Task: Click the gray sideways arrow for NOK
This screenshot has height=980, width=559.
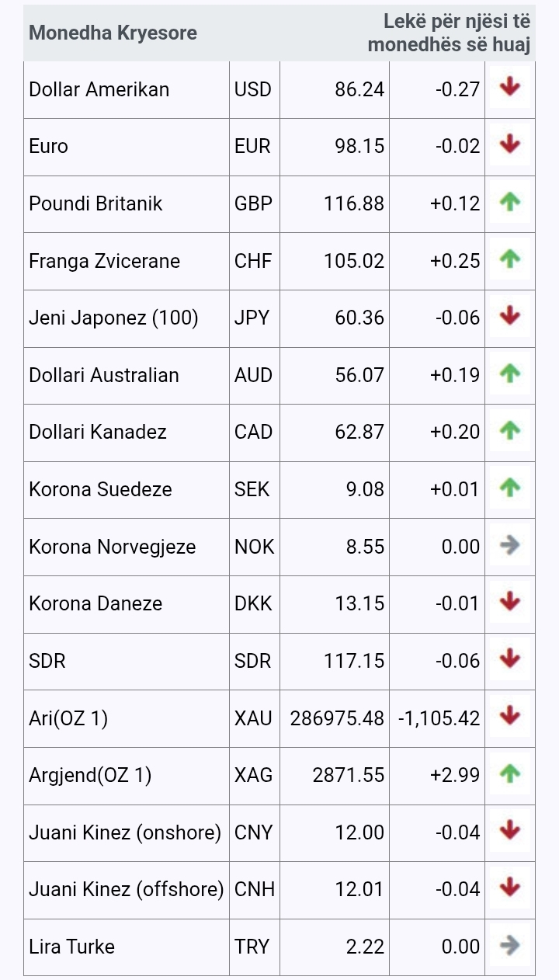Action: pyautogui.click(x=509, y=546)
